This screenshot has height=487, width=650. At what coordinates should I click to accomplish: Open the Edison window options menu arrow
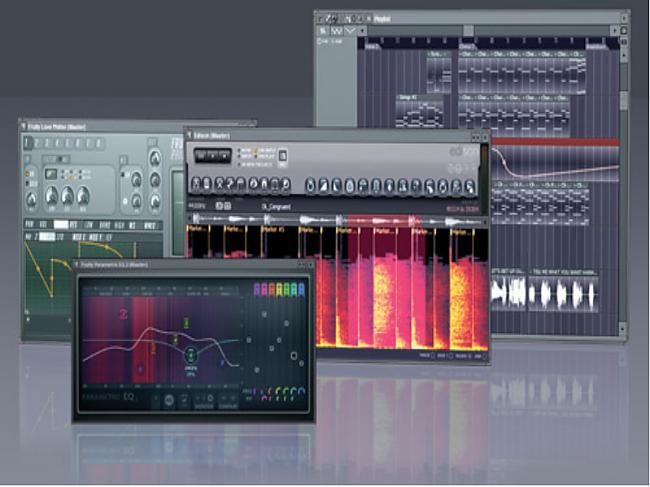click(190, 133)
